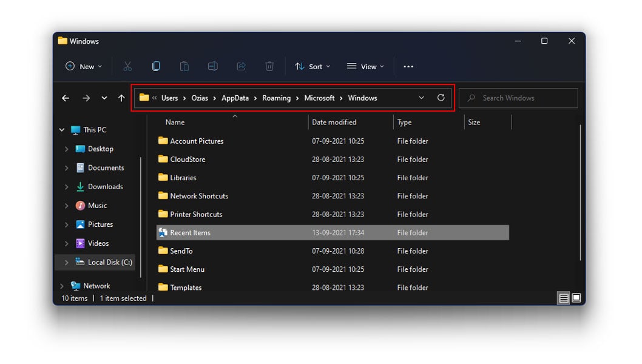
Task: Copy the Recent Items folder
Action: pyautogui.click(x=156, y=66)
